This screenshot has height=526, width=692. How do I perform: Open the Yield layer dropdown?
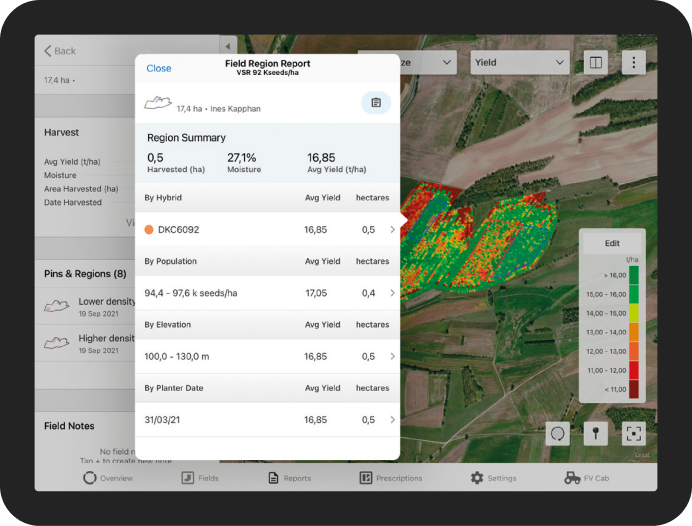[x=519, y=62]
